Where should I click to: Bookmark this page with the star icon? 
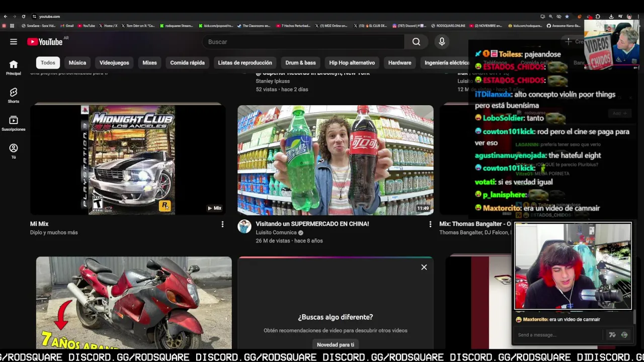click(x=567, y=17)
